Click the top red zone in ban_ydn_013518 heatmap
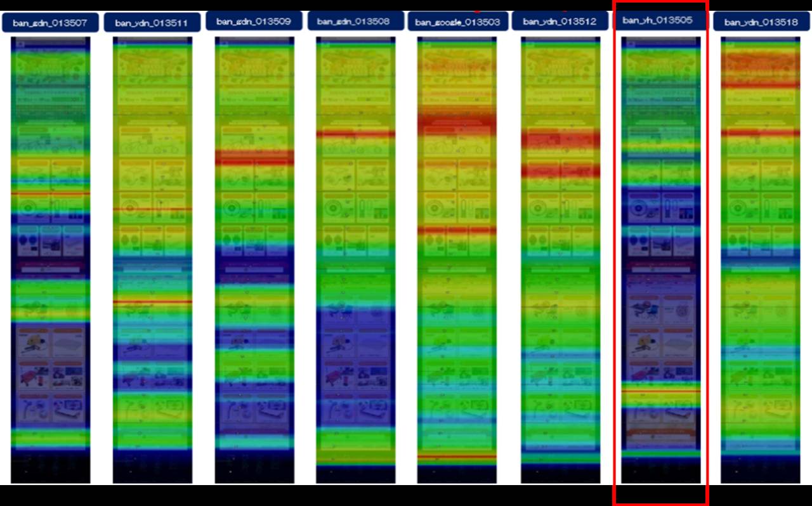 click(761, 62)
